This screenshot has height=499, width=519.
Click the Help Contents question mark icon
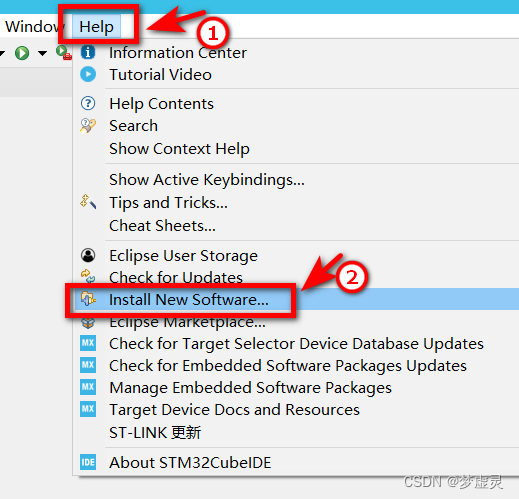click(x=88, y=103)
